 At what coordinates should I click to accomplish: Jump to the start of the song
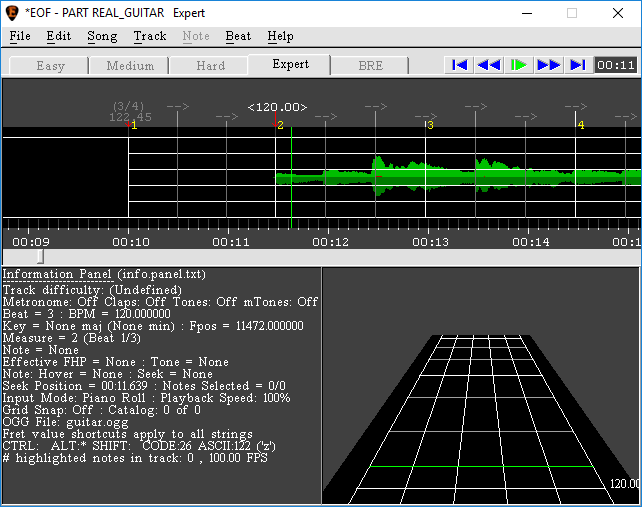tap(459, 65)
